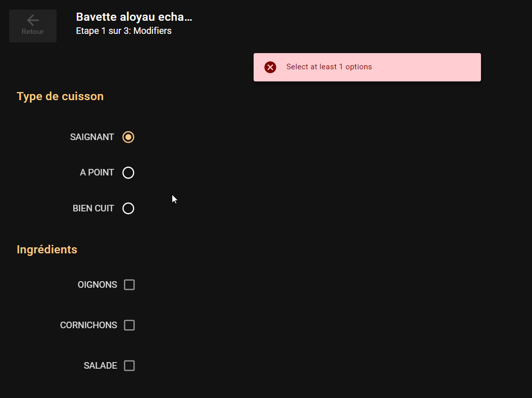Click the SAIGNANT text label
The height and width of the screenshot is (398, 532).
[x=92, y=137]
